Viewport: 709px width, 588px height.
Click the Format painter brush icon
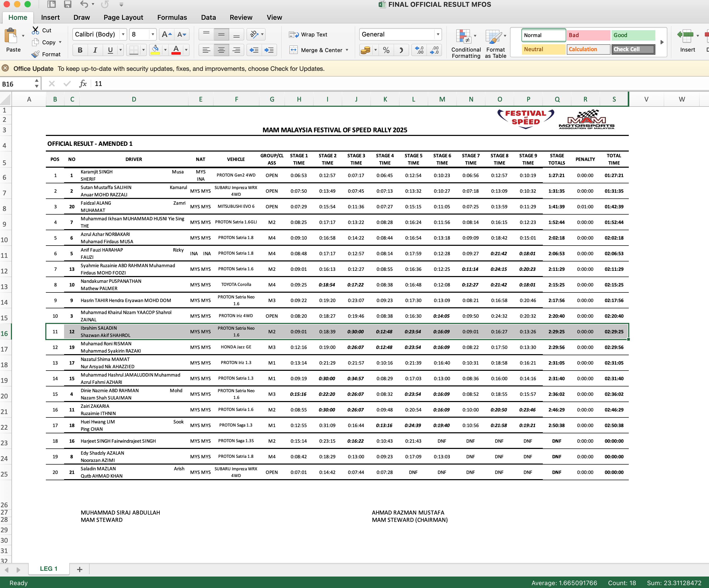point(35,54)
